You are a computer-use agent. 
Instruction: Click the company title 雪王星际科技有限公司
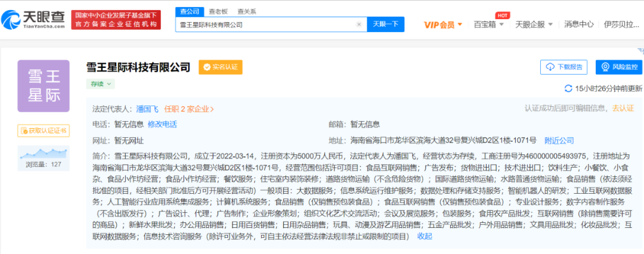(138, 67)
